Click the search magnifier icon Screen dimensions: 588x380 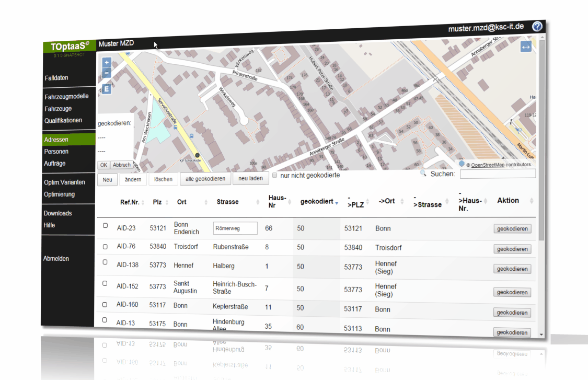(423, 174)
